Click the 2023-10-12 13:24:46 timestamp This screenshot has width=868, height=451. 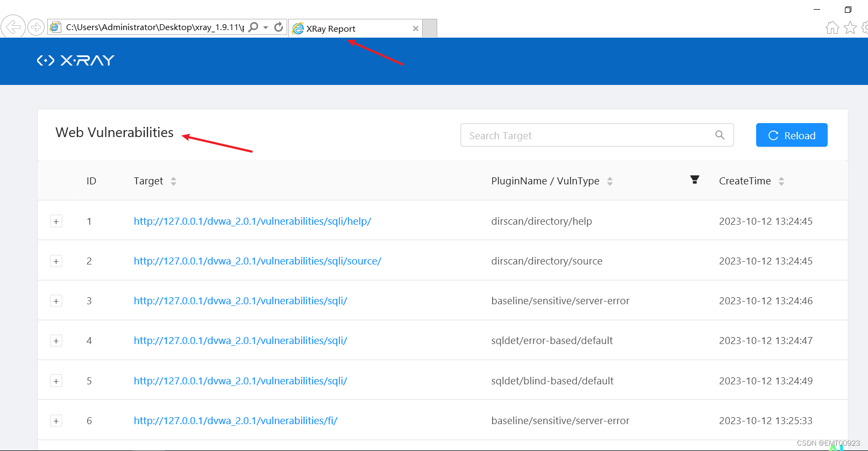coord(766,300)
